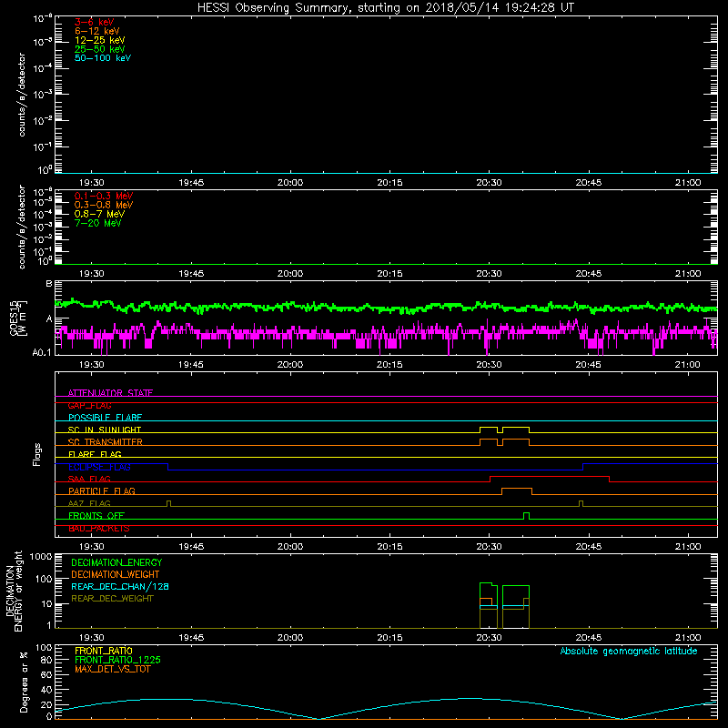Click the ECLIPSE_FLAG lowered segment around 20:00

coord(375,470)
